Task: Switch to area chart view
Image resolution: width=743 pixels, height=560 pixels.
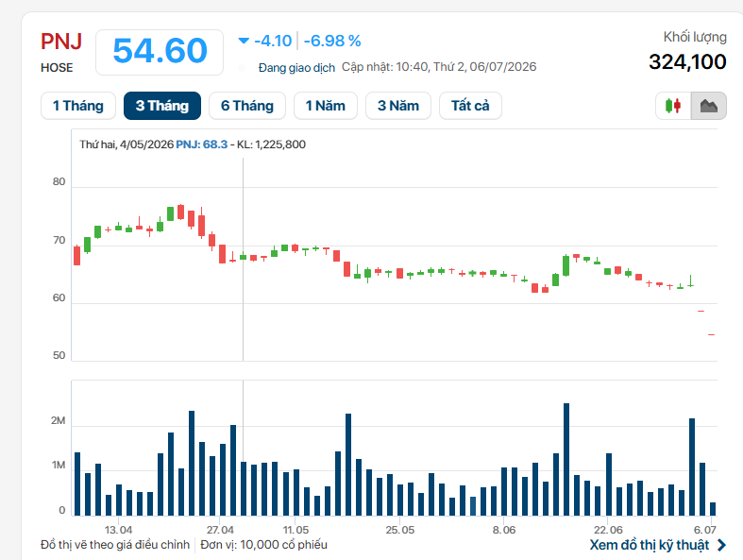Action: 708,105
